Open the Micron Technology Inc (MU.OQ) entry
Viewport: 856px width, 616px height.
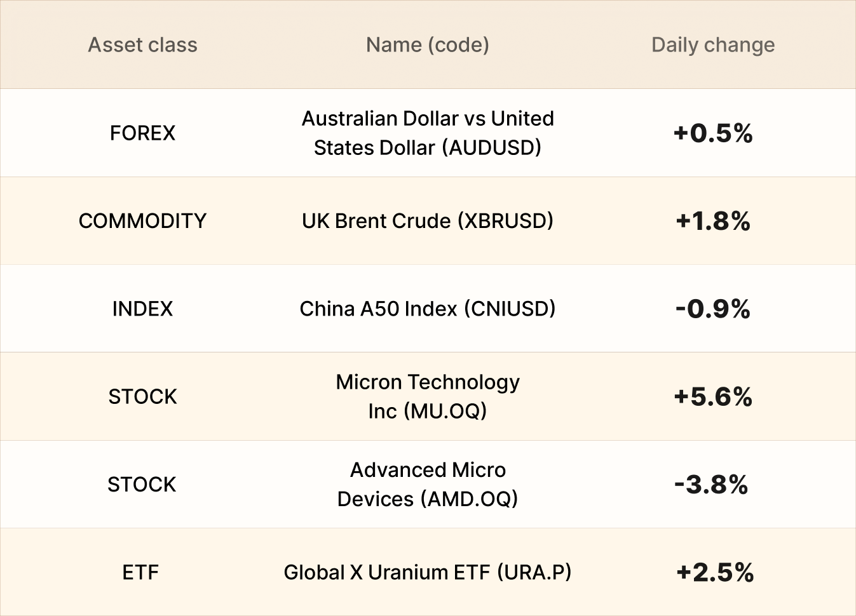pos(428,397)
